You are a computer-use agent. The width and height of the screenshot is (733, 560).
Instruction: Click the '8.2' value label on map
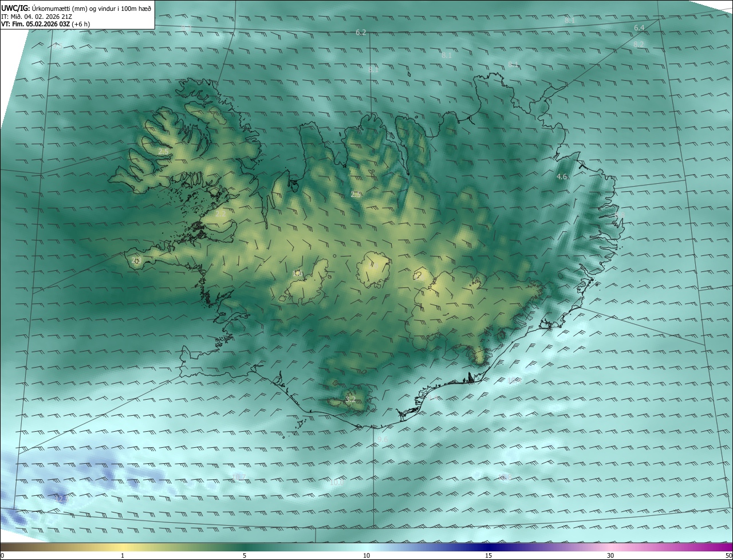pos(639,44)
